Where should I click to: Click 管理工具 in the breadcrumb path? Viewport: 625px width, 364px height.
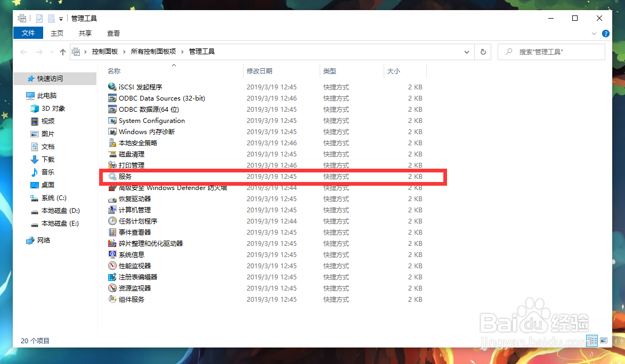pos(202,52)
